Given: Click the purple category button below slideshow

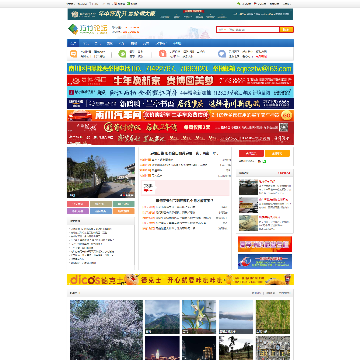Looking at the screenshot, I should [78, 211].
